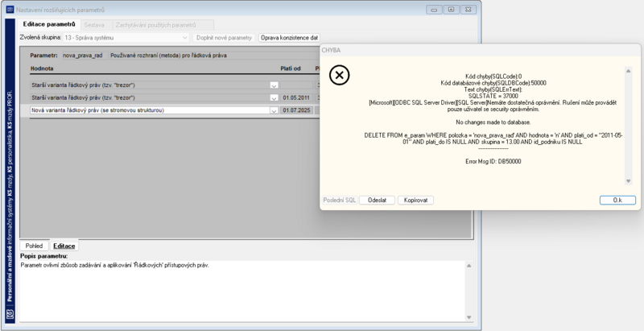The width and height of the screenshot is (644, 331).
Task: Click the Hodnota column header
Action: 42,68
